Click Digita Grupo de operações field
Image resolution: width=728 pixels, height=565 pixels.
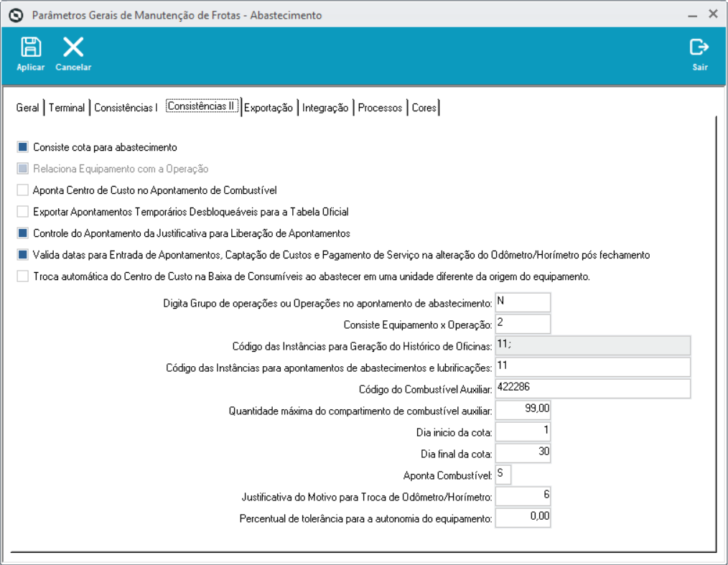[523, 302]
